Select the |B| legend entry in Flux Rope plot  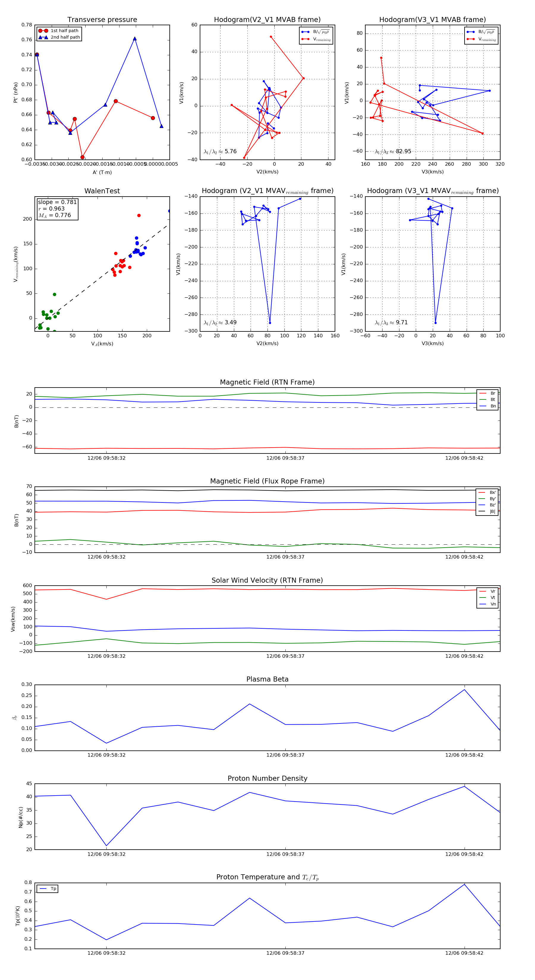pos(487,511)
